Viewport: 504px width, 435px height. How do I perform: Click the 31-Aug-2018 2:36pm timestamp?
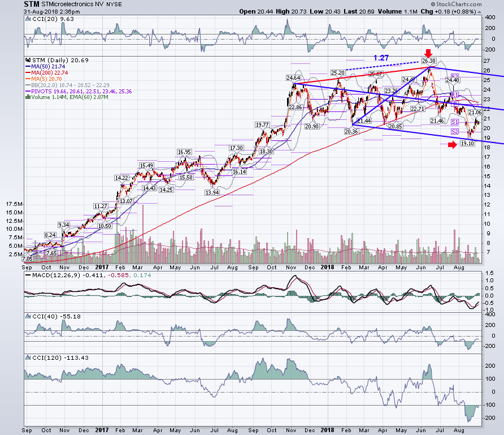pos(52,11)
